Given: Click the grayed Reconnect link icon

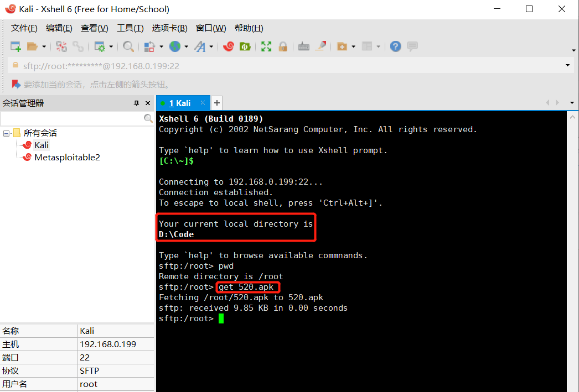Looking at the screenshot, I should (x=78, y=46).
